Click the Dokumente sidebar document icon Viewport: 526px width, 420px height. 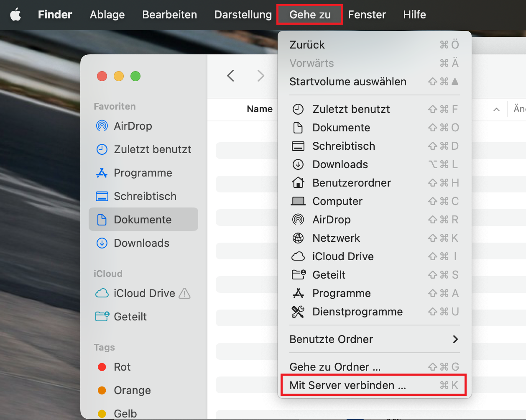point(102,220)
